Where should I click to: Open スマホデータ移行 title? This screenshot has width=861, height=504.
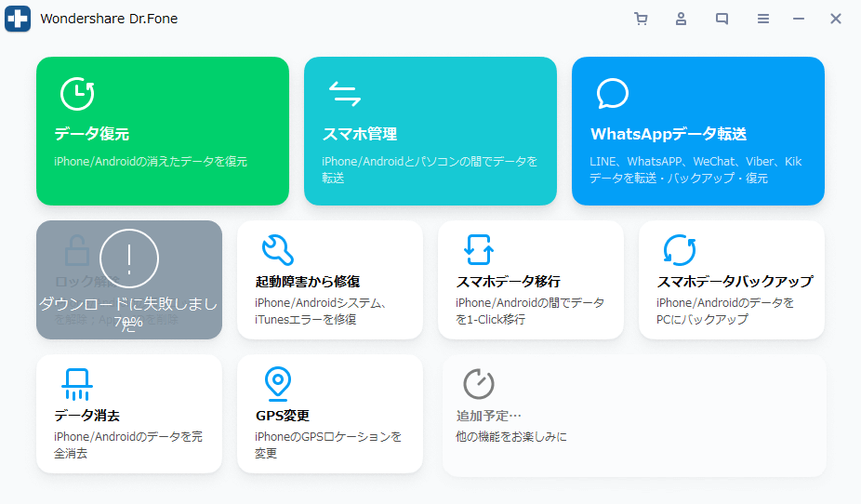point(508,282)
